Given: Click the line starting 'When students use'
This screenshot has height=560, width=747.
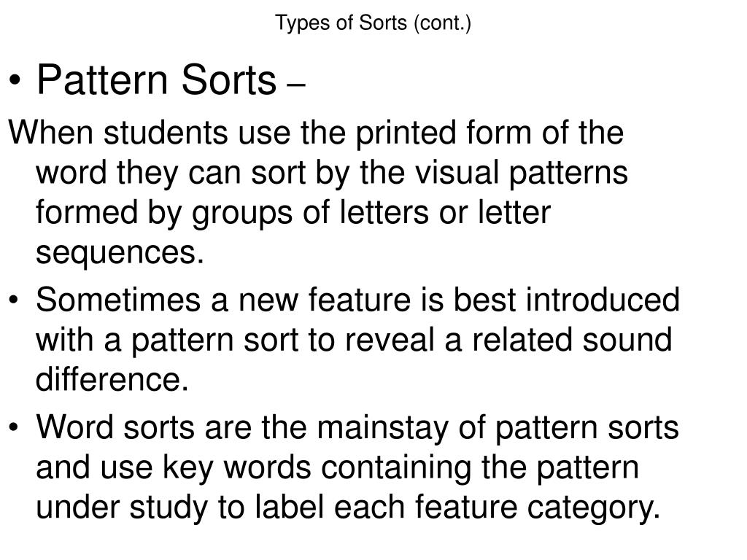Looking at the screenshot, I should 317,133.
